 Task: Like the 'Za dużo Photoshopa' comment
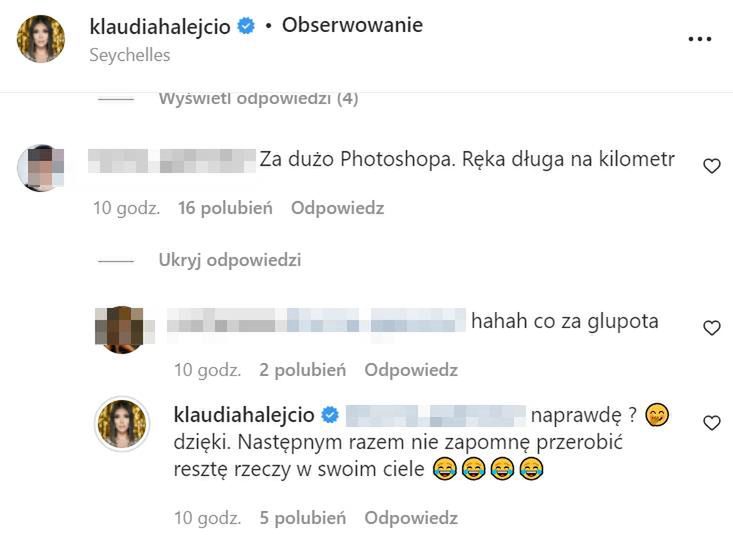pos(711,166)
